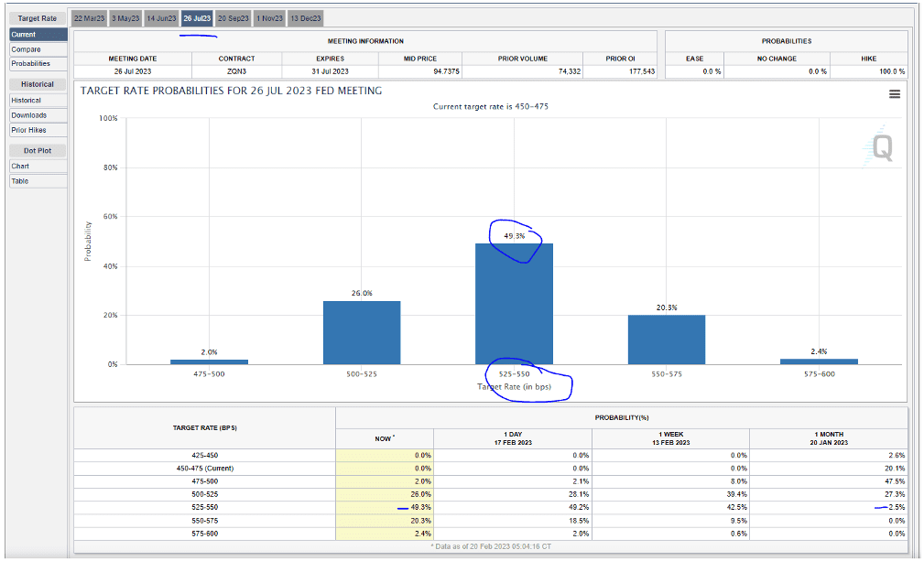Click the Q watermark logo on chart
Screen dimensions: 924x561
pyautogui.click(x=881, y=147)
